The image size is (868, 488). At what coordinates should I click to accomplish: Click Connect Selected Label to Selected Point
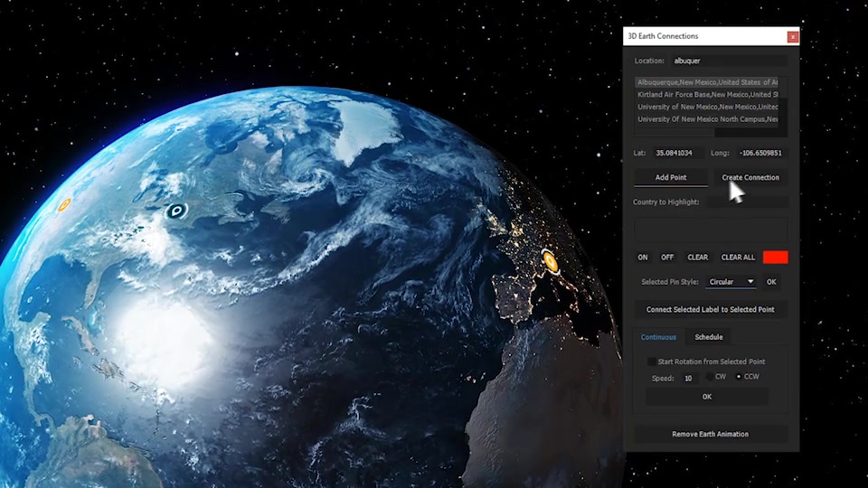pyautogui.click(x=711, y=309)
